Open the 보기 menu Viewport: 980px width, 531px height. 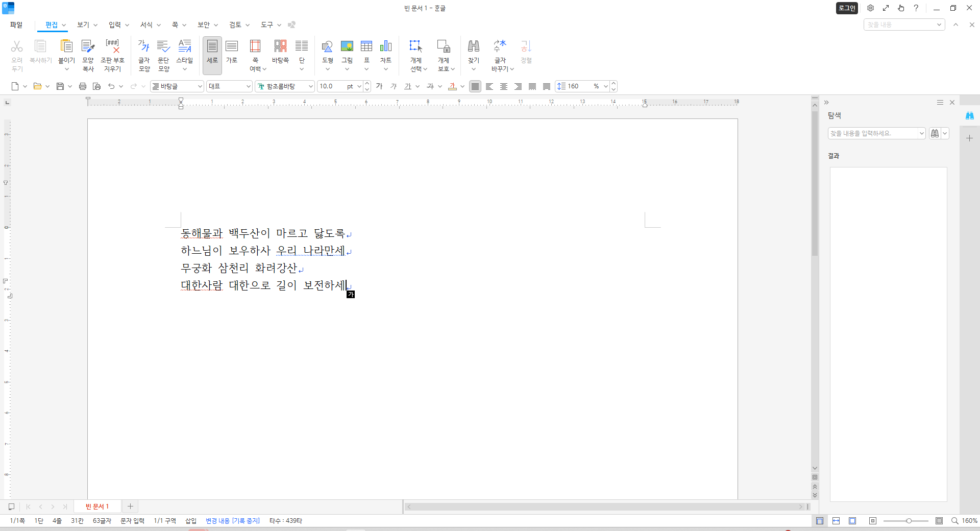[x=83, y=25]
